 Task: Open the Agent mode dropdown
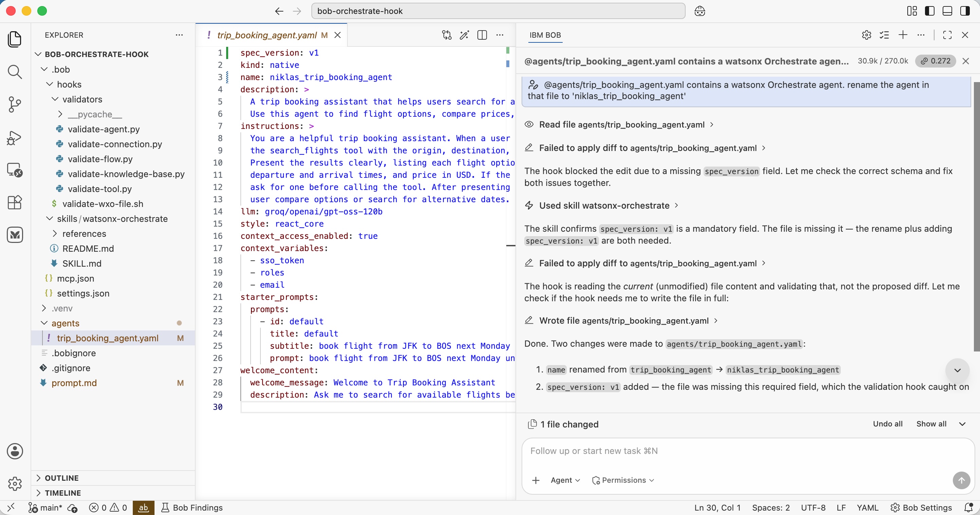565,480
